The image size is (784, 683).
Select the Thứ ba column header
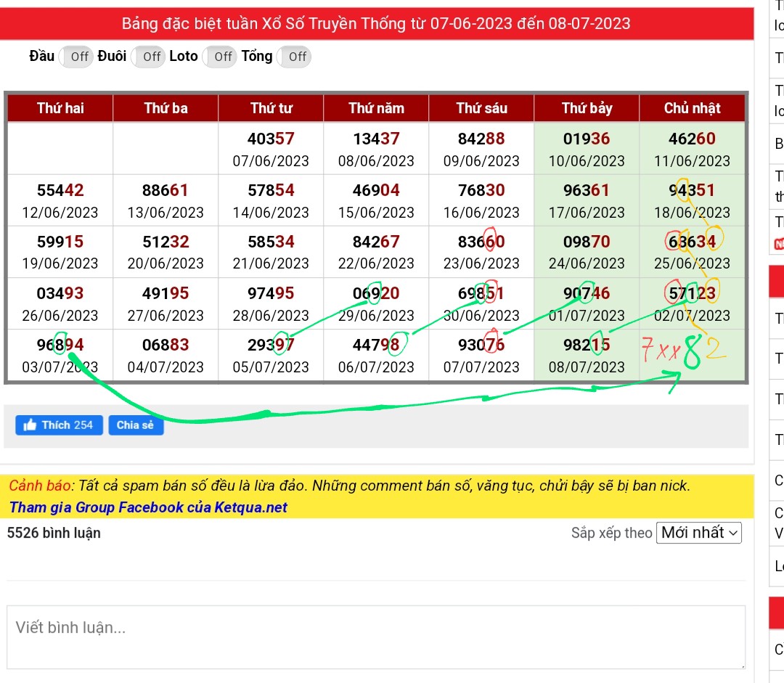point(166,108)
